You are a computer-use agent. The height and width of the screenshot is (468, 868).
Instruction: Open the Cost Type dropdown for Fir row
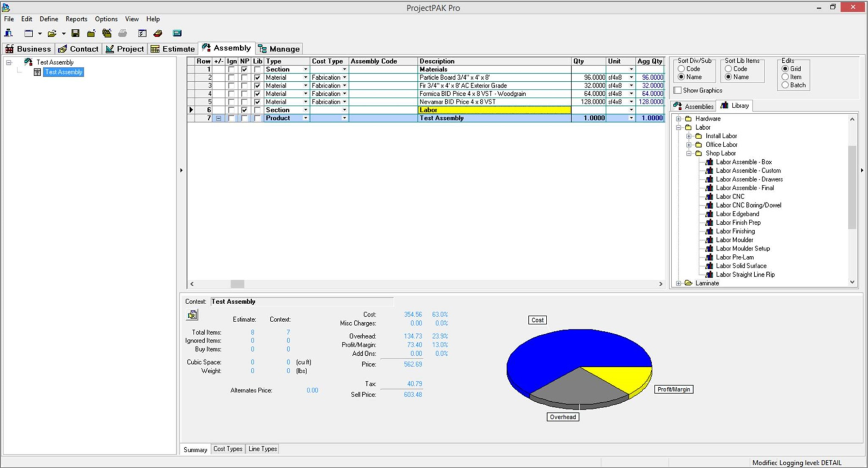click(x=343, y=85)
